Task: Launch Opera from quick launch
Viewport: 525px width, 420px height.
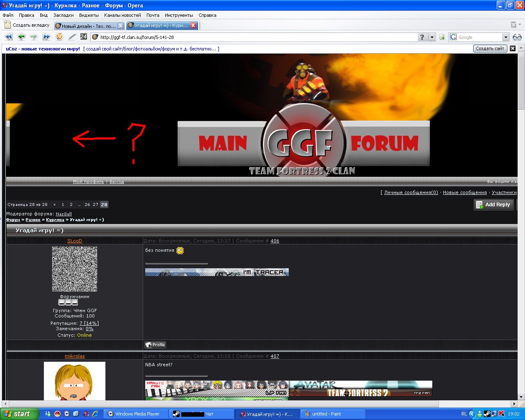Action: tap(86, 414)
